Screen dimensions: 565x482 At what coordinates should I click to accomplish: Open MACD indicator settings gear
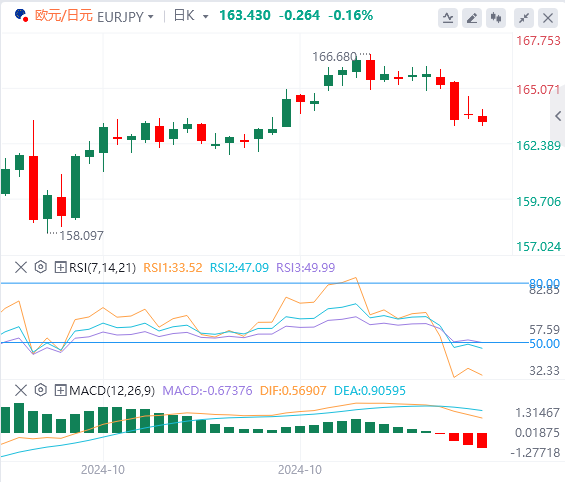(41, 390)
